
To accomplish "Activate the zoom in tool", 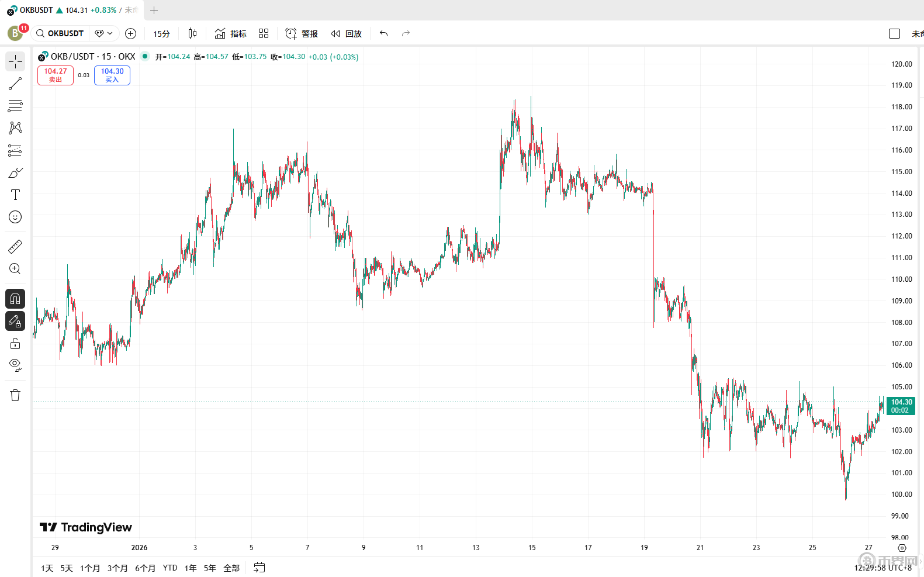I will [x=15, y=269].
